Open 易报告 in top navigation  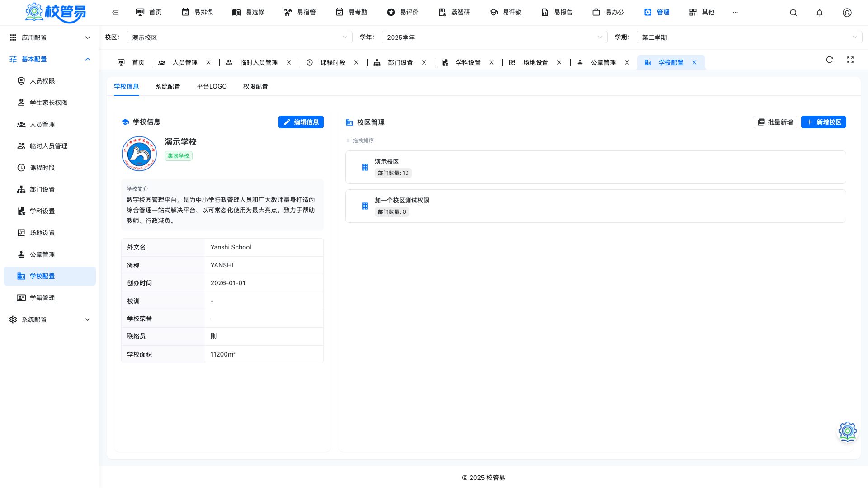pyautogui.click(x=557, y=13)
